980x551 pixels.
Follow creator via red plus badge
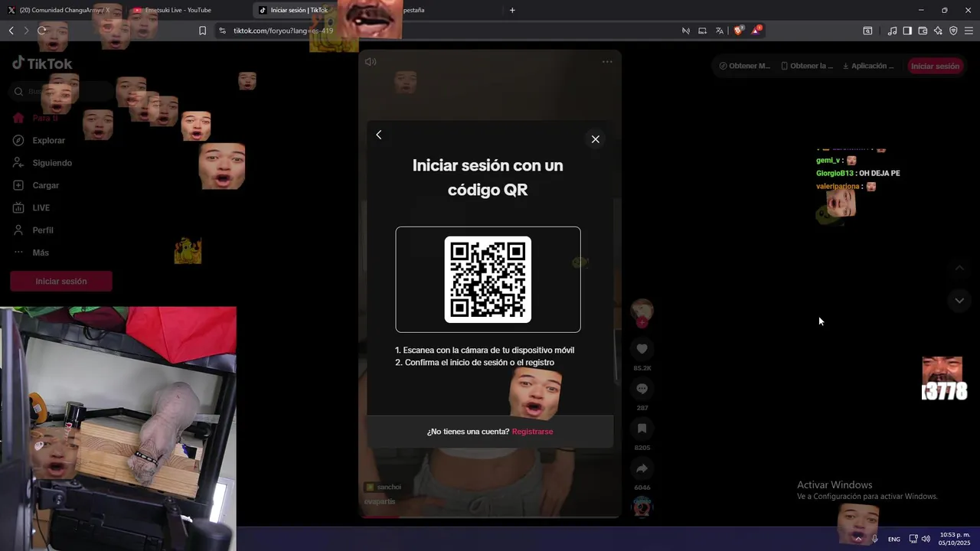tap(642, 323)
